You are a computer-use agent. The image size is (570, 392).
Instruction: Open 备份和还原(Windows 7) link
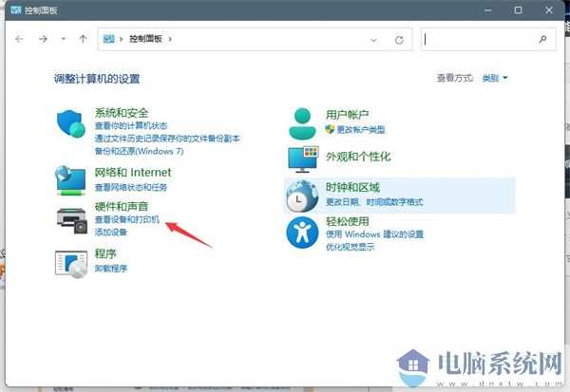point(139,151)
